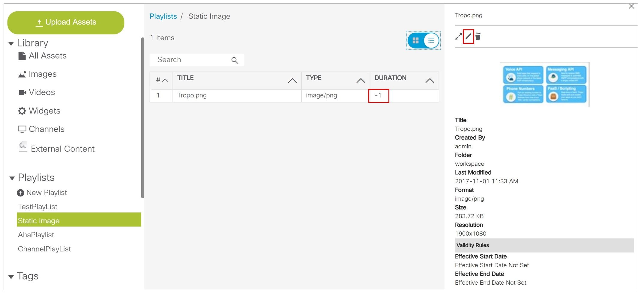Collapse the Playlists section
The height and width of the screenshot is (296, 644).
tap(11, 178)
